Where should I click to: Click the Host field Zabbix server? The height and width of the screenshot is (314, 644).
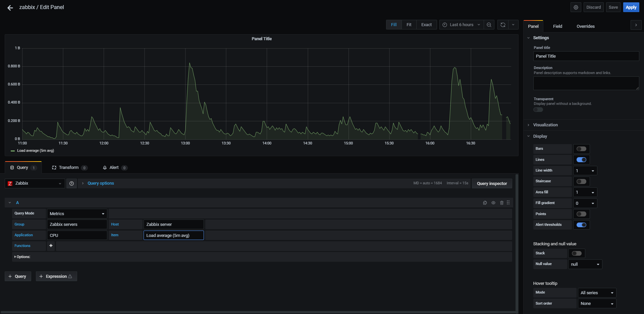tap(173, 225)
